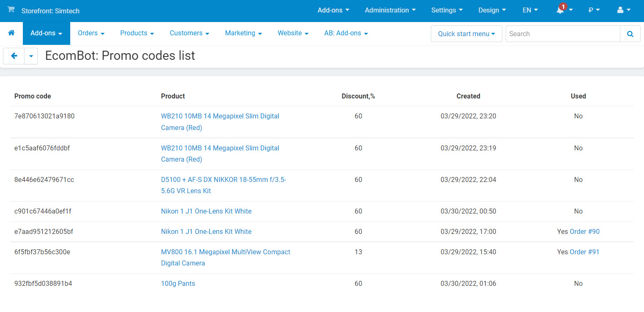
Task: Open the 100g Pants product page
Action: (x=178, y=283)
